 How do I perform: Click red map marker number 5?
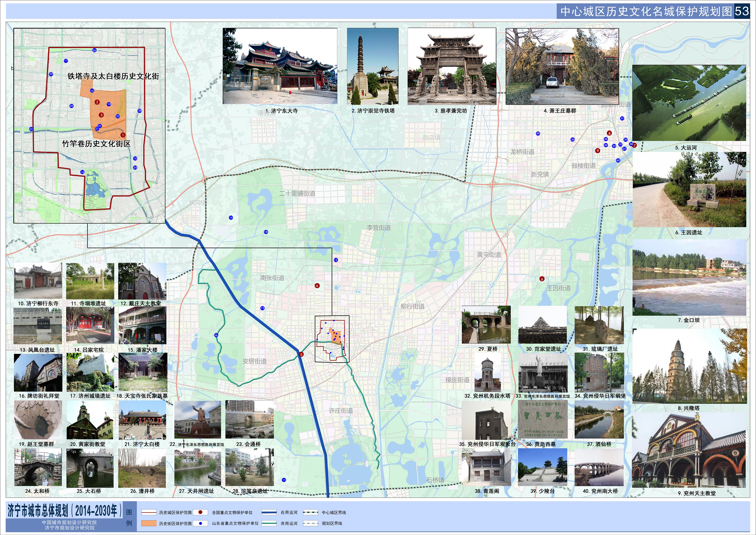pyautogui.click(x=301, y=354)
